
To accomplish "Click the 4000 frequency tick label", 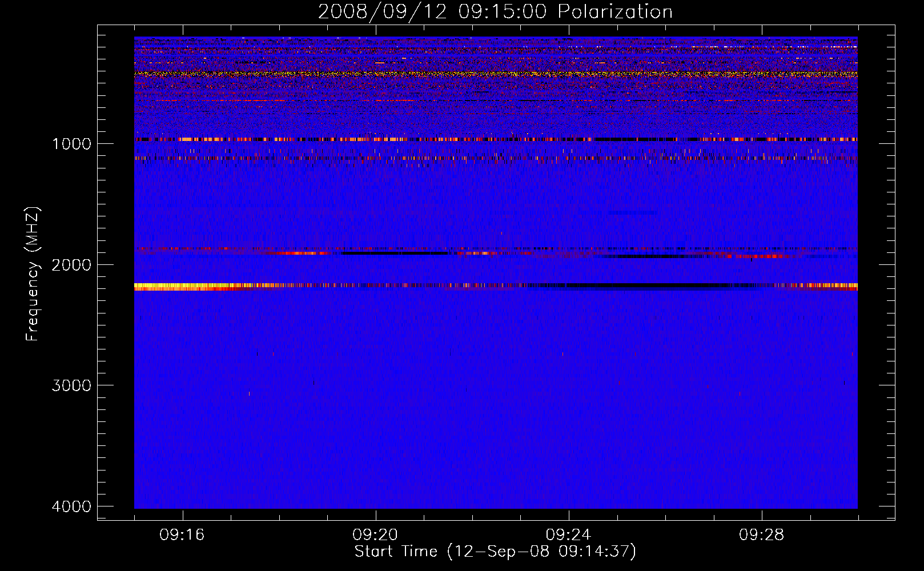I will click(71, 506).
